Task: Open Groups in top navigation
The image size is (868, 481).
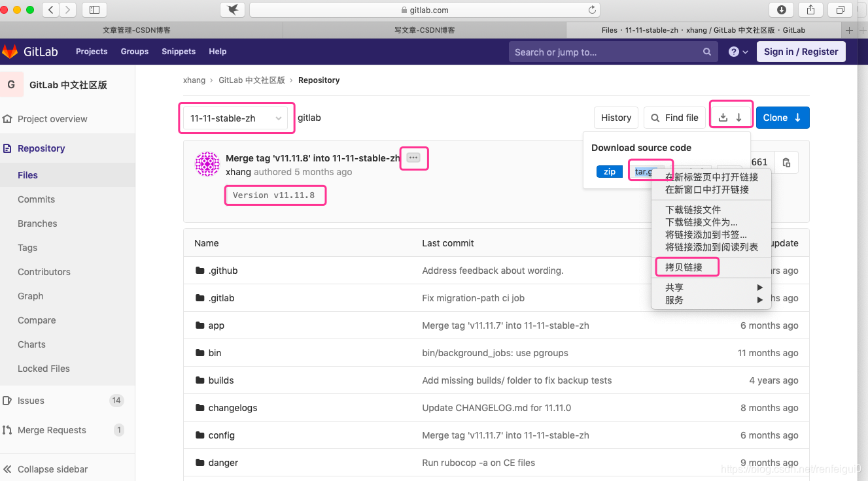Action: (x=135, y=52)
